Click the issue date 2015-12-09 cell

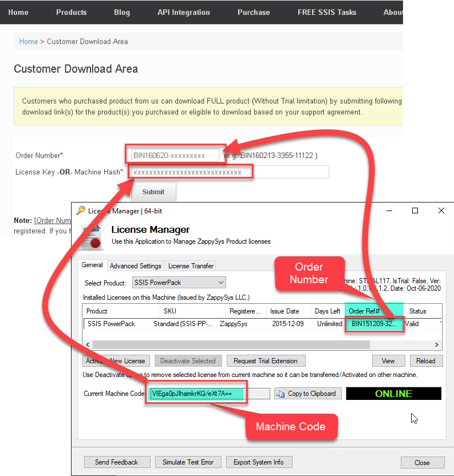click(288, 324)
